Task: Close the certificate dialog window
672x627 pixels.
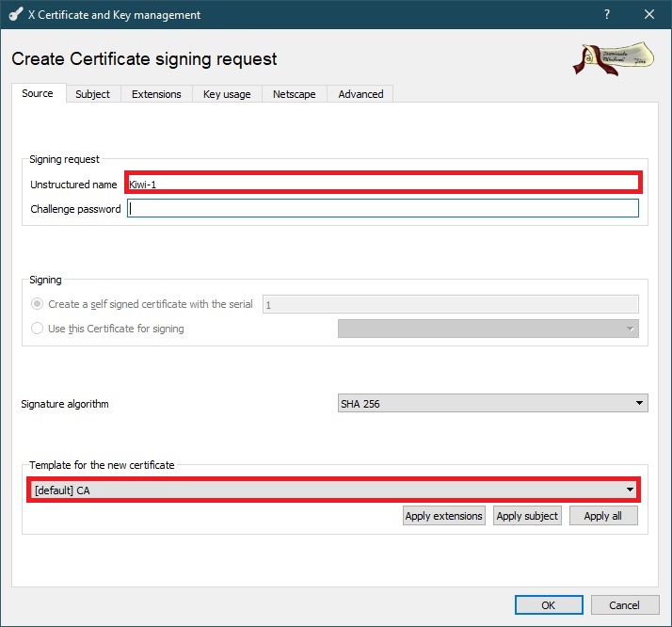Action: (x=649, y=15)
